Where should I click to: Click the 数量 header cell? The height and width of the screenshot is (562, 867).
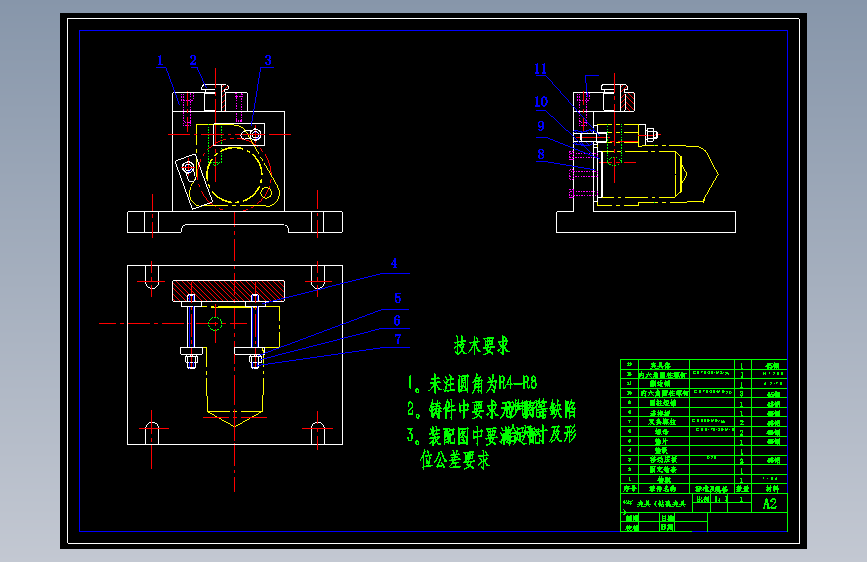click(743, 489)
